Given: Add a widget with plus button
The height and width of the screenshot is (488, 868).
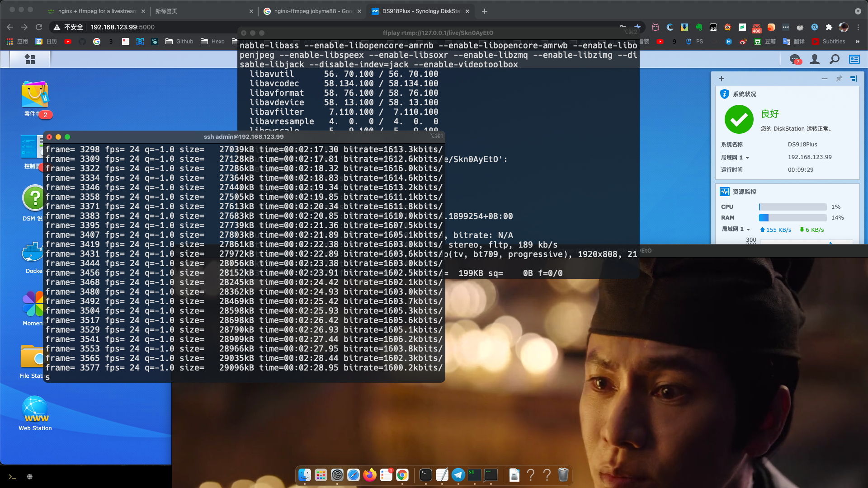Looking at the screenshot, I should click(722, 79).
